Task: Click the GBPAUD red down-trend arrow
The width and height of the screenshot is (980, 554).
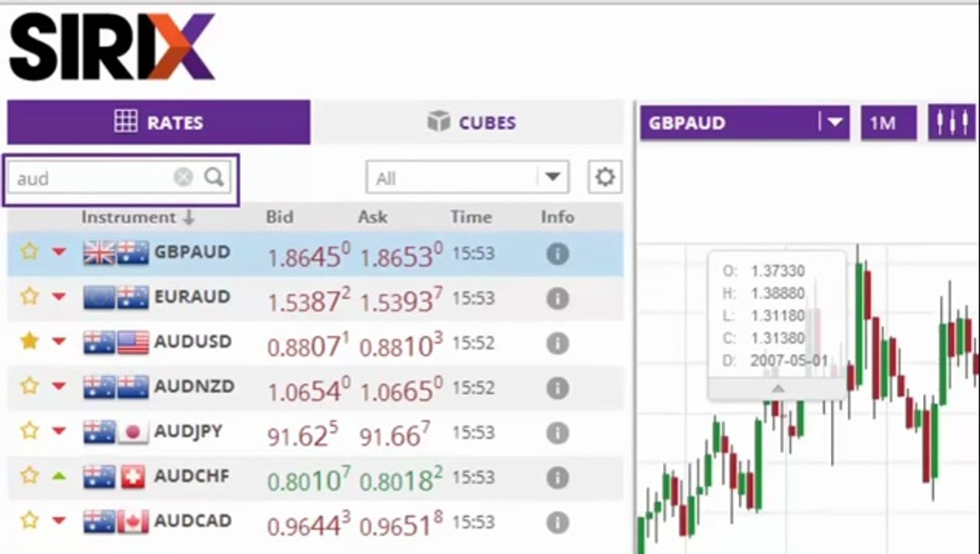Action: 59,252
